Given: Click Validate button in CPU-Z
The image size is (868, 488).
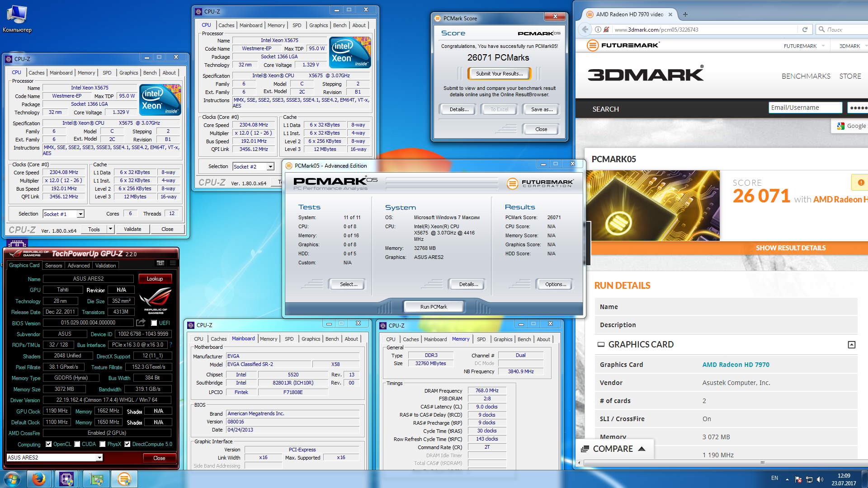Looking at the screenshot, I should coord(132,229).
